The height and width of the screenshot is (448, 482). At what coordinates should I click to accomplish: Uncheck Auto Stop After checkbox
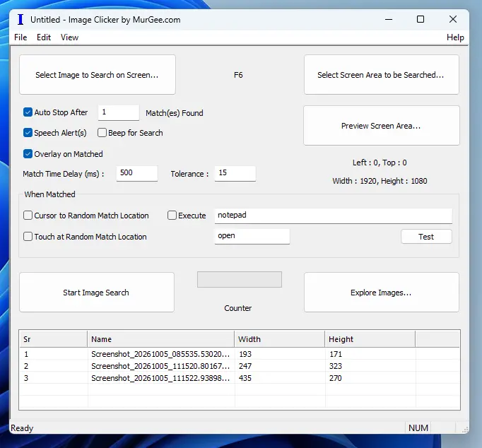click(28, 112)
